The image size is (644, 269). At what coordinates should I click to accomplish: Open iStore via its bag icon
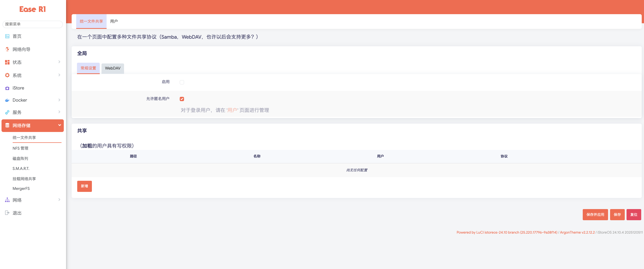click(x=7, y=88)
